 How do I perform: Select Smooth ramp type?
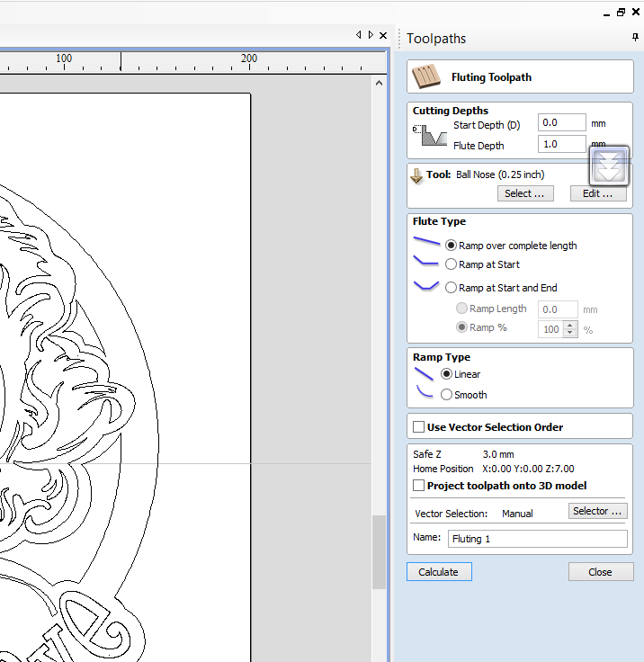click(x=447, y=395)
